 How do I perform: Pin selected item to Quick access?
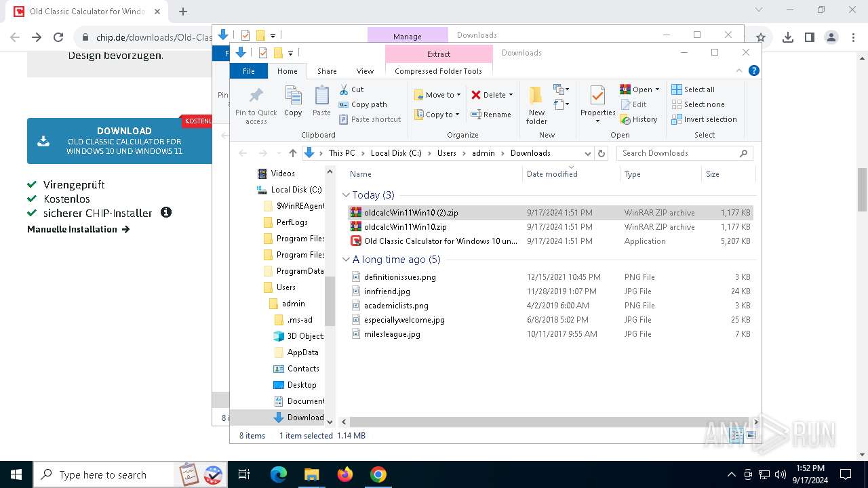point(256,106)
